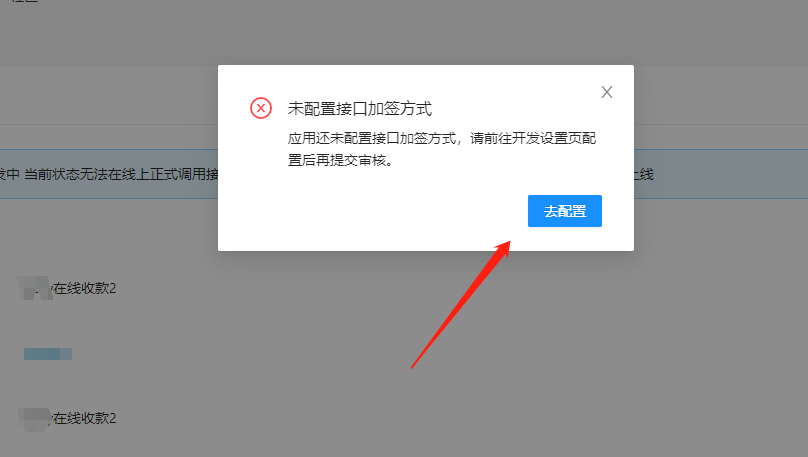This screenshot has height=457, width=808.
Task: Click the banner text 当前状态无法在线上正式调用接
Action: pyautogui.click(x=121, y=174)
